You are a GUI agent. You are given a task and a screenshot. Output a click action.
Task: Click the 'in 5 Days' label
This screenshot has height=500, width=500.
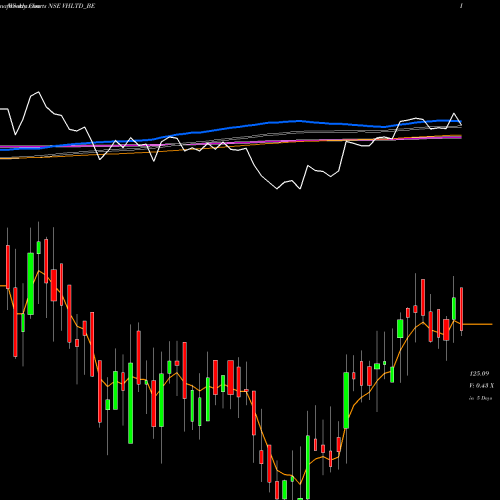(480, 398)
